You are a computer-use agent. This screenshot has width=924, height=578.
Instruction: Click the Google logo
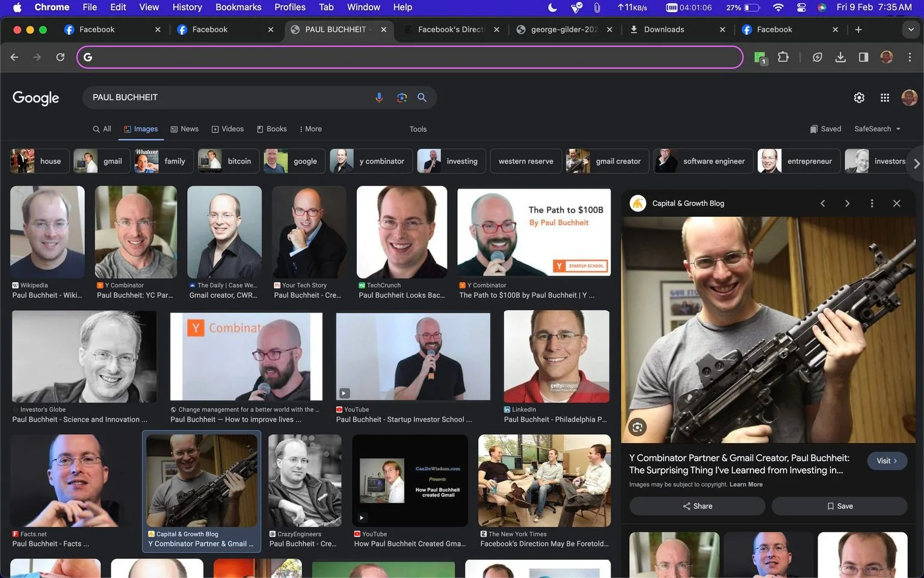[x=36, y=98]
